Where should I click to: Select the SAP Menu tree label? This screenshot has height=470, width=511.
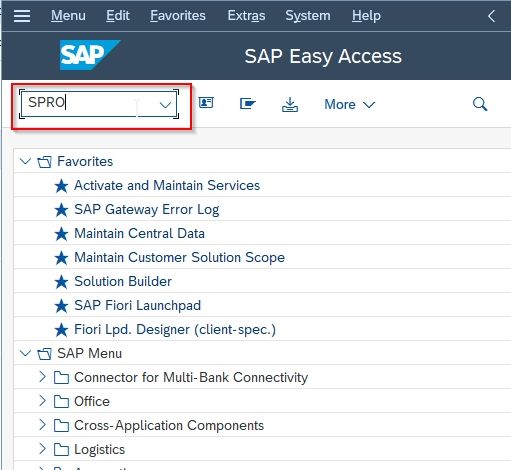(89, 353)
